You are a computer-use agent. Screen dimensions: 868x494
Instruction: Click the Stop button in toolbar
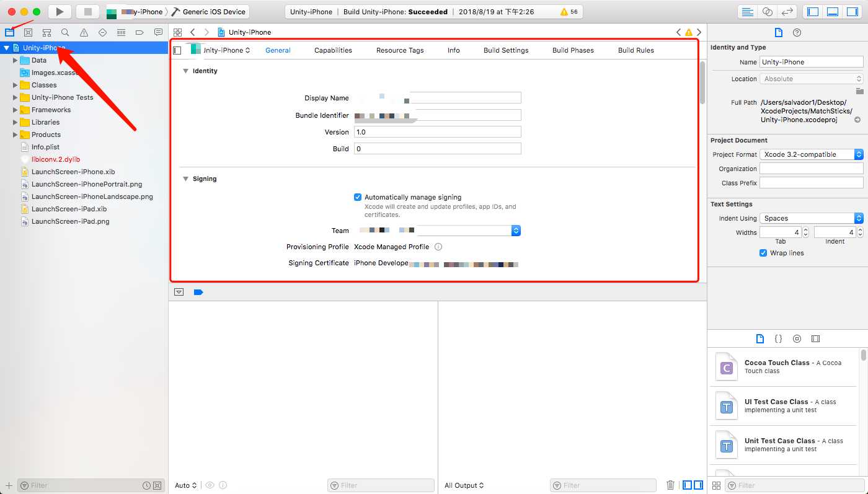pyautogui.click(x=87, y=11)
